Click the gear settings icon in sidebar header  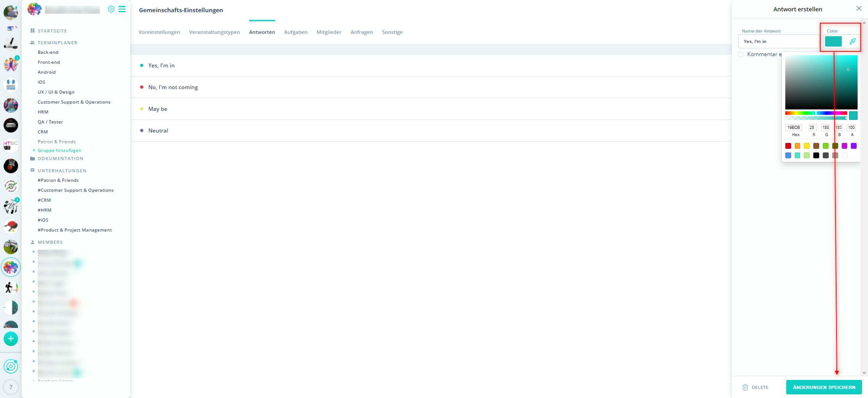[111, 9]
